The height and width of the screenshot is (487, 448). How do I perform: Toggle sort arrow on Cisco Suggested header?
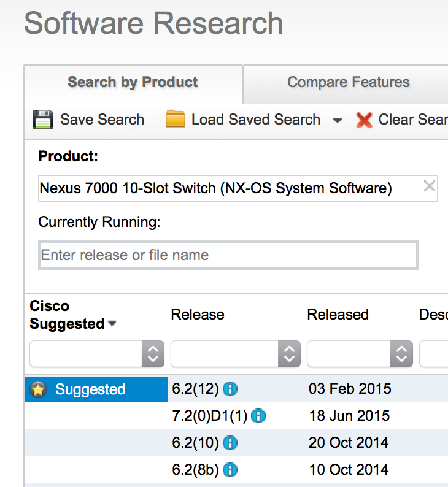[x=112, y=324]
